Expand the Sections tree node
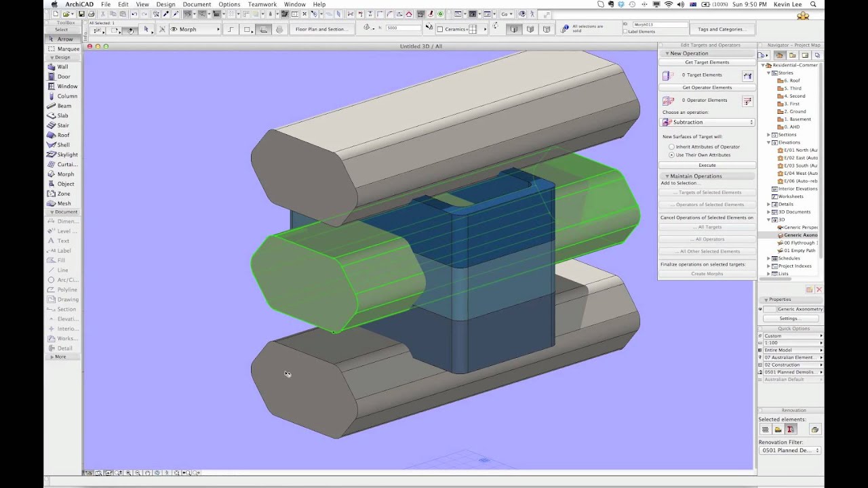 pos(769,135)
